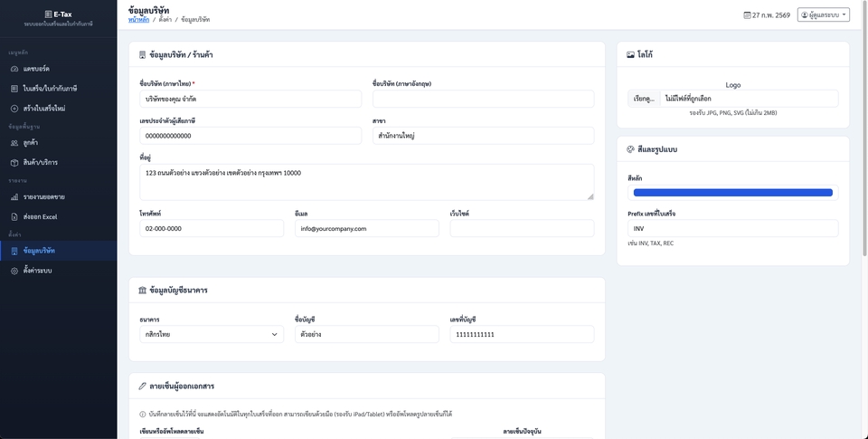The image size is (868, 439).
Task: Click the home breadcrumb link
Action: click(x=138, y=19)
